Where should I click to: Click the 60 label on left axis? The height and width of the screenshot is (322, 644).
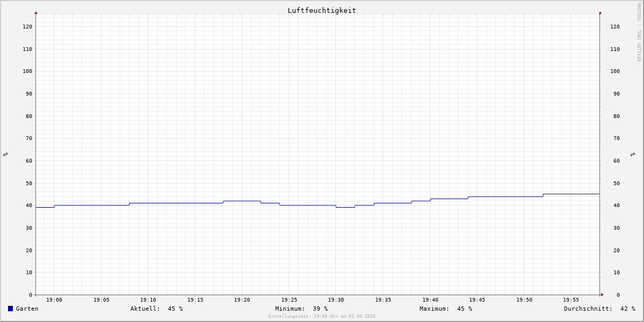click(x=29, y=160)
